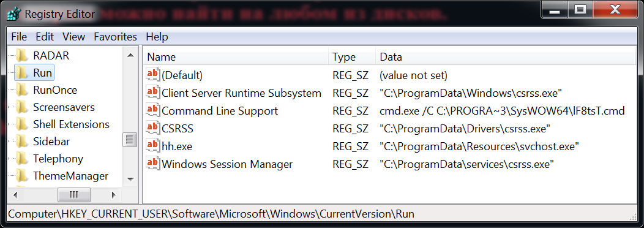The height and width of the screenshot is (228, 644).
Task: Click the string icon beside CSRSS value
Action: pyautogui.click(x=153, y=128)
